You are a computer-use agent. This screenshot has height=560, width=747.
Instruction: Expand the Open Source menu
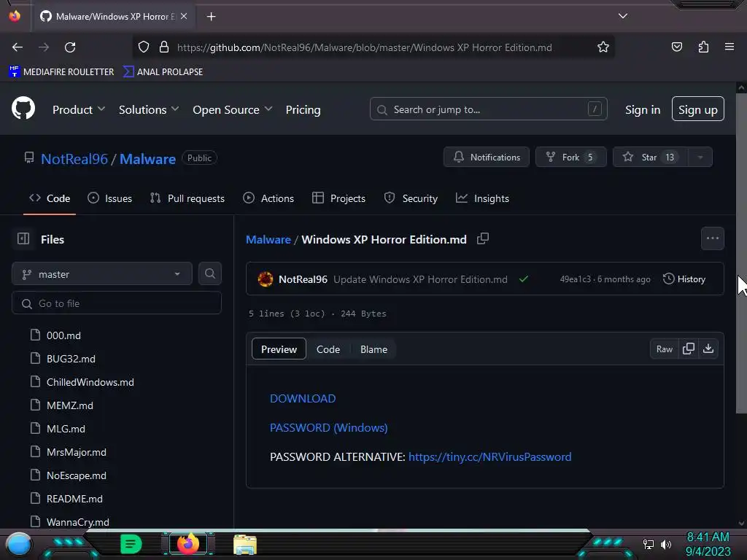233,109
